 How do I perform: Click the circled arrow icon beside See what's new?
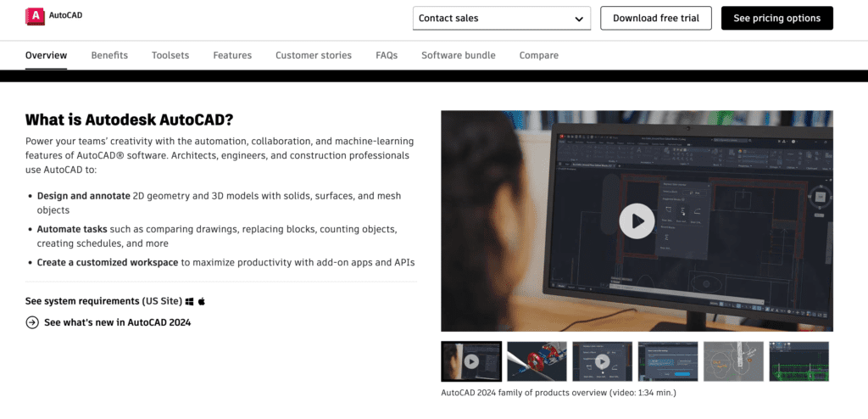32,322
